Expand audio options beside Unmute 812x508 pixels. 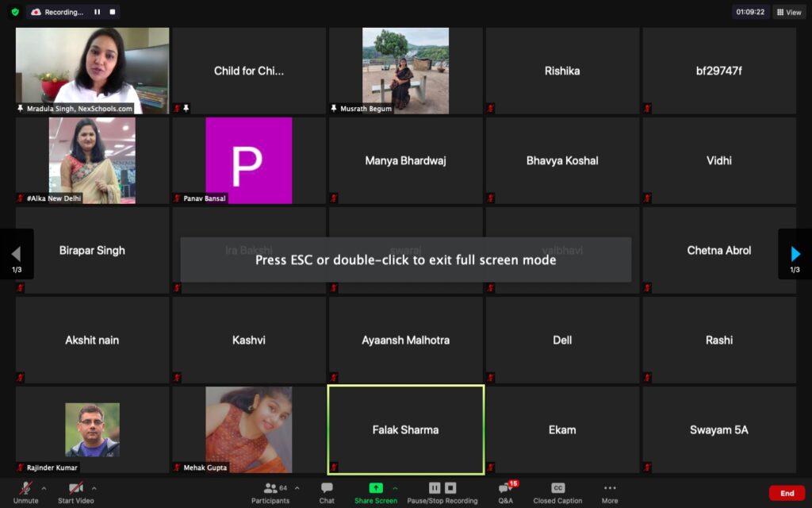pos(44,488)
